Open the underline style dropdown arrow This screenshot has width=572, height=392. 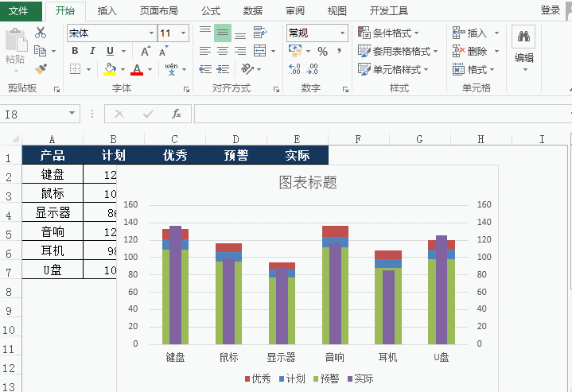(x=123, y=51)
